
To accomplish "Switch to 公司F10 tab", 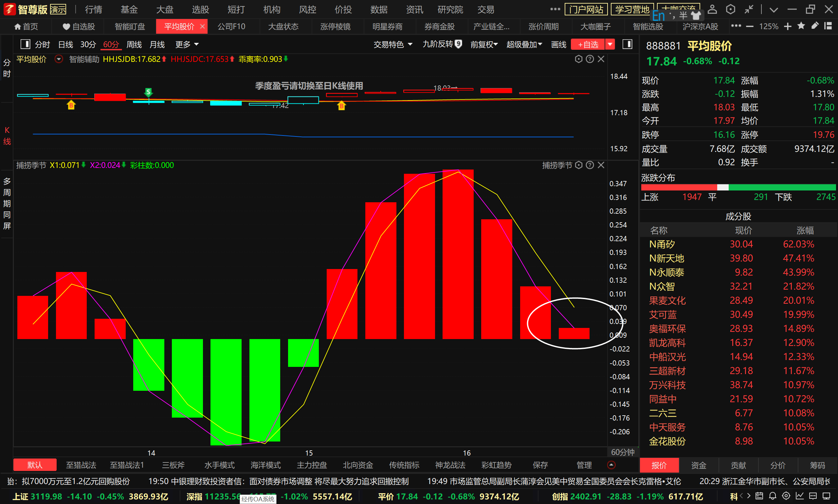I will [x=231, y=26].
